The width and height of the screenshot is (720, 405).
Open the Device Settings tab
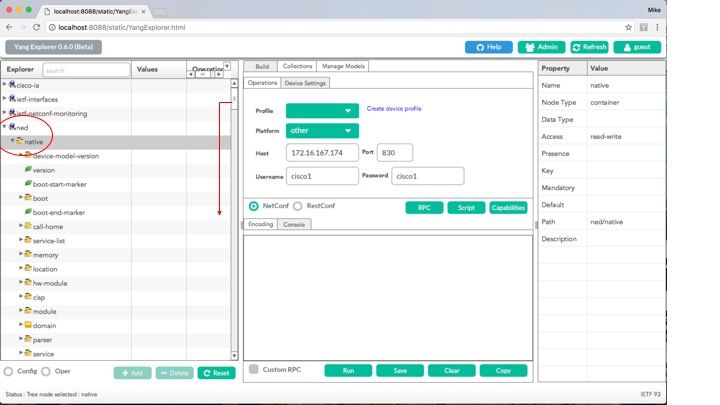point(305,83)
